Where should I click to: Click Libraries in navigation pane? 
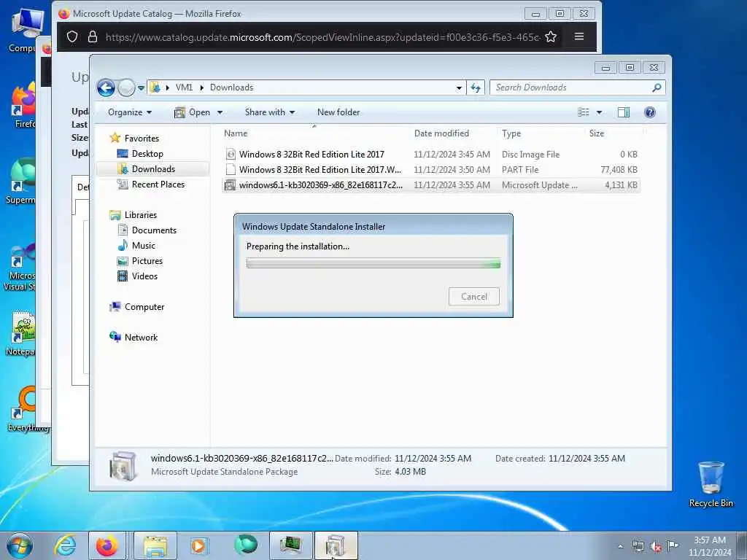click(x=141, y=215)
